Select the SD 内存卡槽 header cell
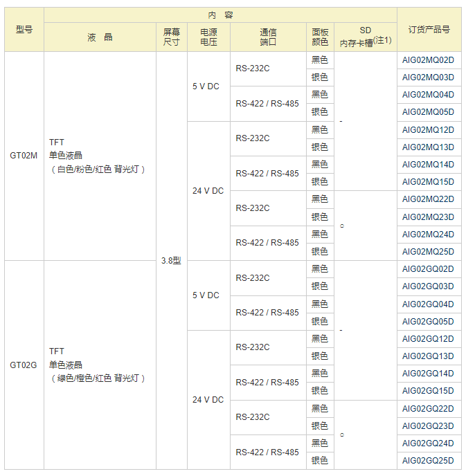 tap(365, 37)
